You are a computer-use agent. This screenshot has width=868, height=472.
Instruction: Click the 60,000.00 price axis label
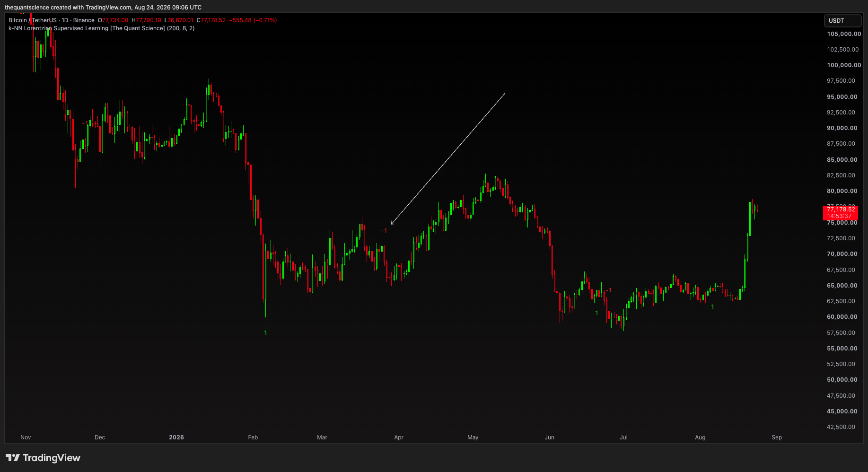pyautogui.click(x=842, y=317)
